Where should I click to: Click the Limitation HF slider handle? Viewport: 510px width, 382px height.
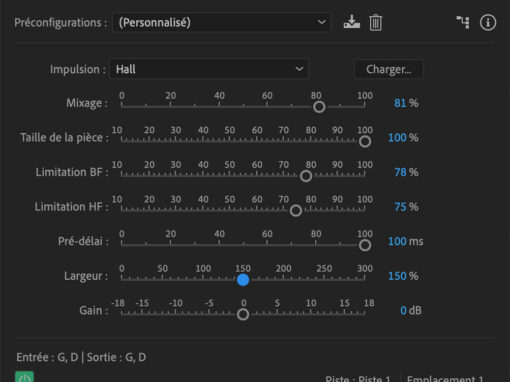pyautogui.click(x=296, y=211)
